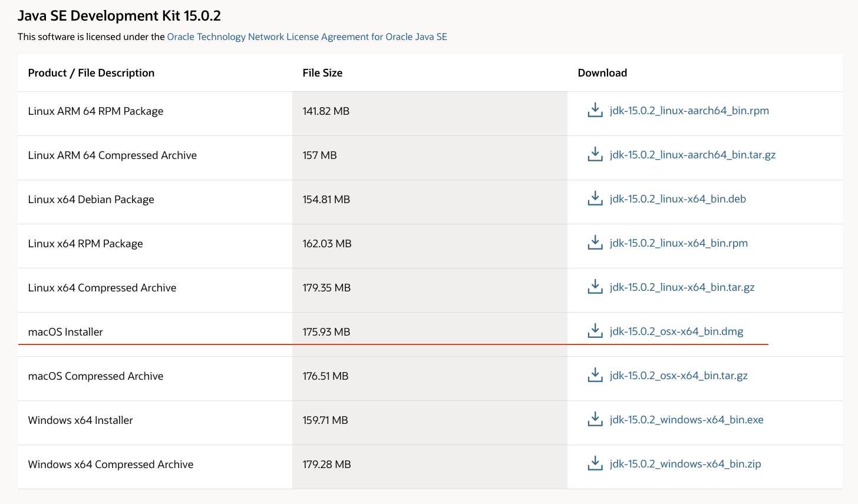Download jdk-15.0.2_linux-x64_bin.tar.gz
The width and height of the screenshot is (858, 504).
click(682, 287)
